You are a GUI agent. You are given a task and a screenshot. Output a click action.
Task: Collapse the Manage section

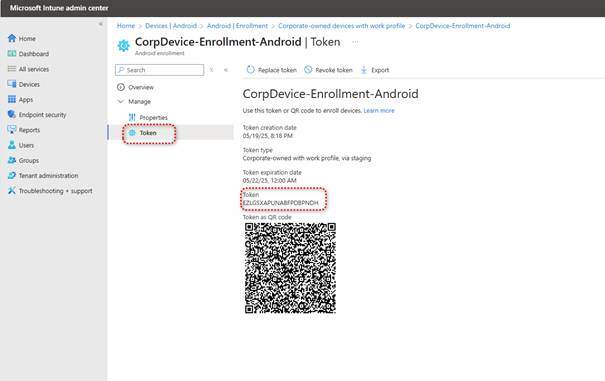click(x=134, y=102)
